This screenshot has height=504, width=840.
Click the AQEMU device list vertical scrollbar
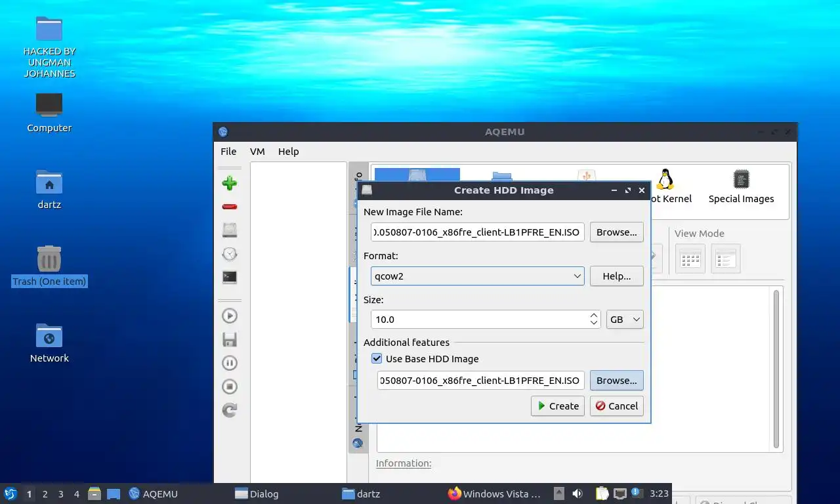[777, 369]
